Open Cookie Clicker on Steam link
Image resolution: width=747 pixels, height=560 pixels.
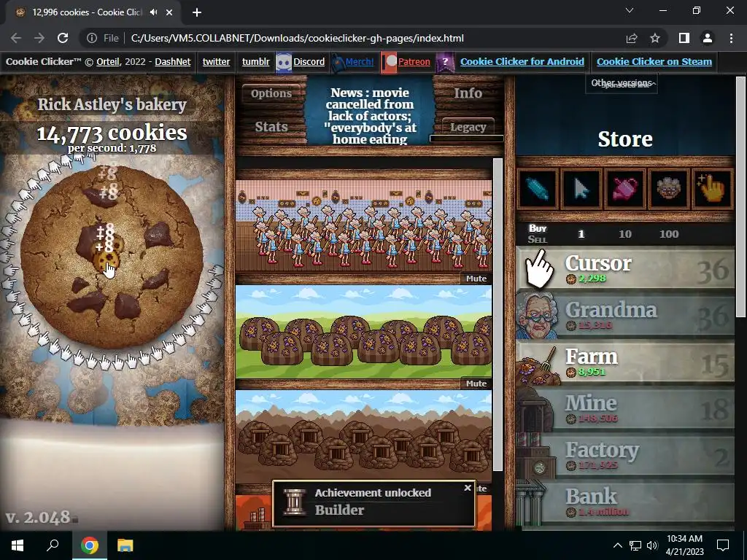coord(654,61)
